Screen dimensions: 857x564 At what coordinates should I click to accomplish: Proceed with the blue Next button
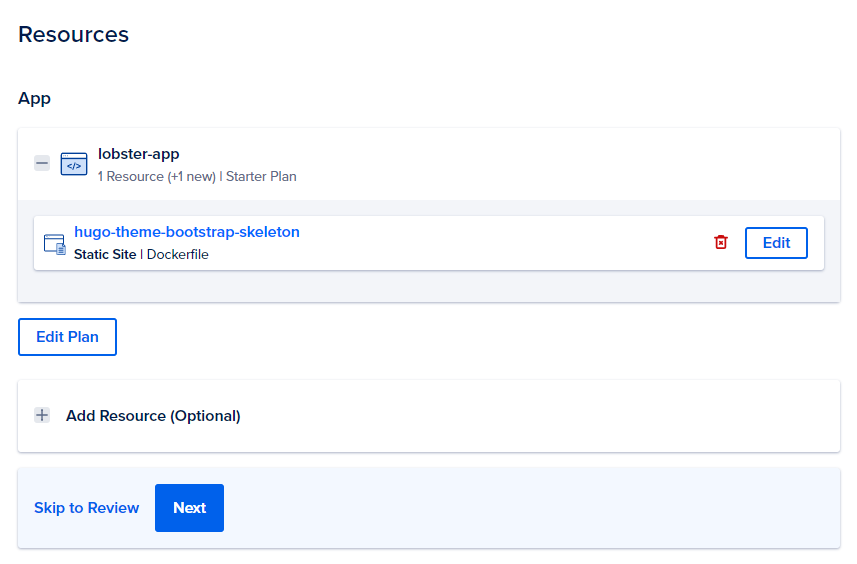pos(189,508)
